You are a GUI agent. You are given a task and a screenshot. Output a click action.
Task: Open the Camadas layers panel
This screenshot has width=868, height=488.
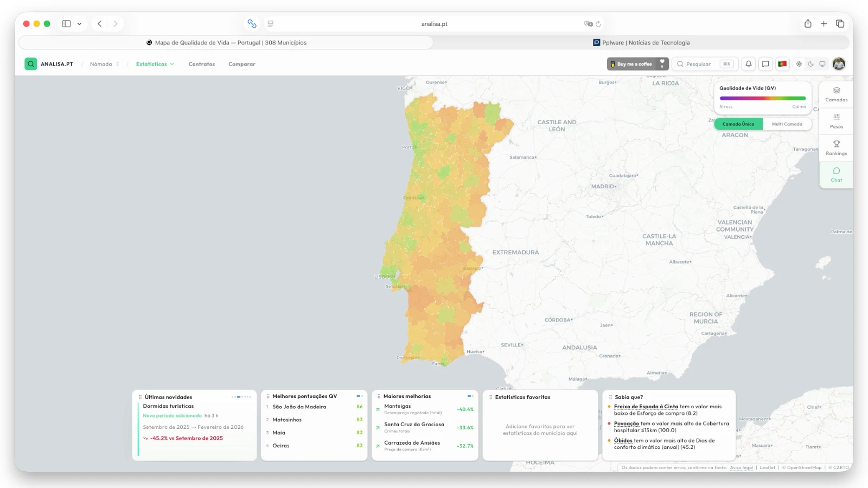(x=836, y=94)
